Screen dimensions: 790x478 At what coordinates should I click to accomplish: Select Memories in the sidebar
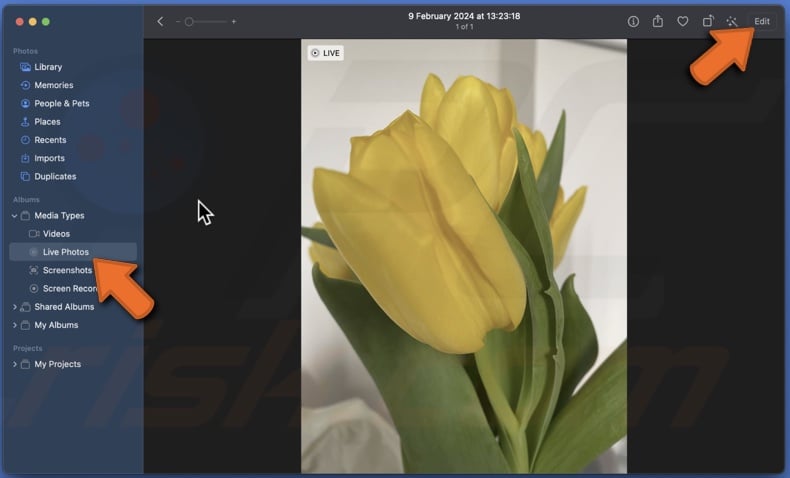point(53,85)
